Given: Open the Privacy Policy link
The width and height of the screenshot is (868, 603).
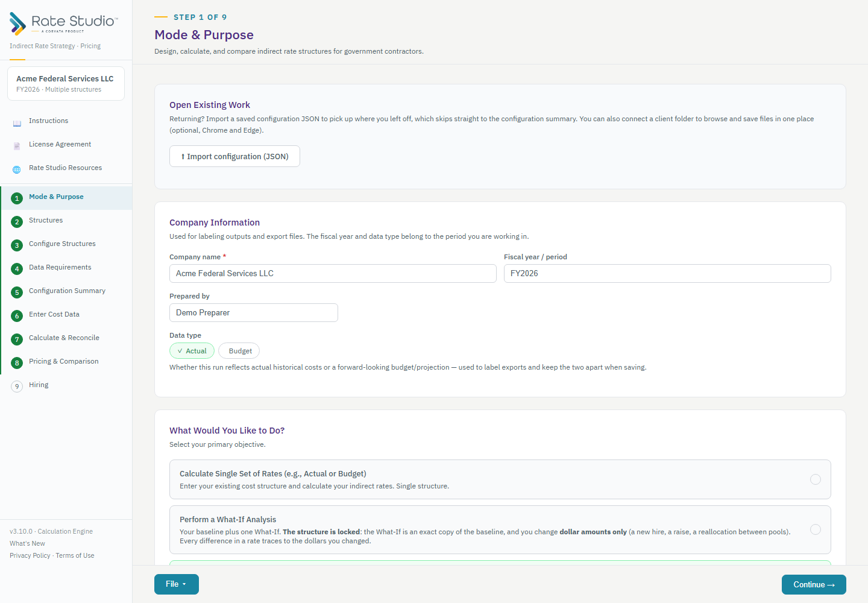Looking at the screenshot, I should pos(30,555).
